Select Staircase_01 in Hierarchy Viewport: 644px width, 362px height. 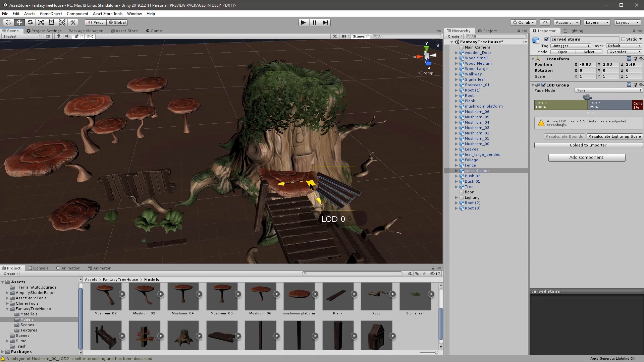477,85
